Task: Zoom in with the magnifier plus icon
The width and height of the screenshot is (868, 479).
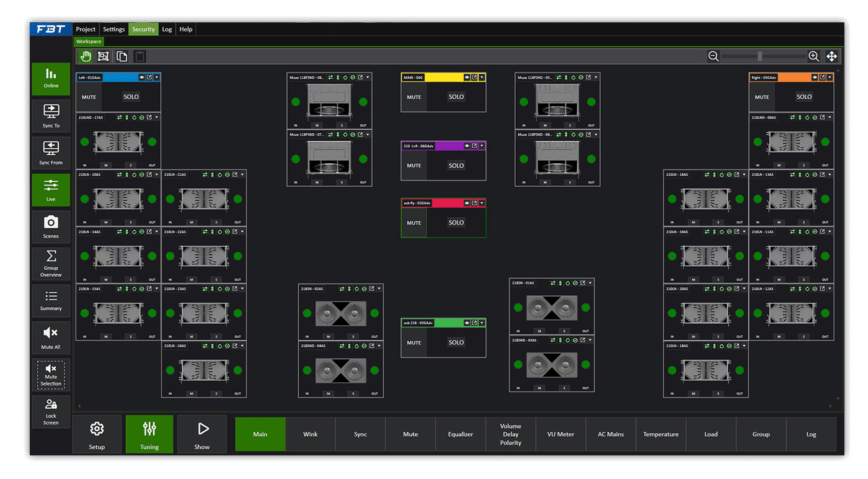Action: (x=814, y=56)
